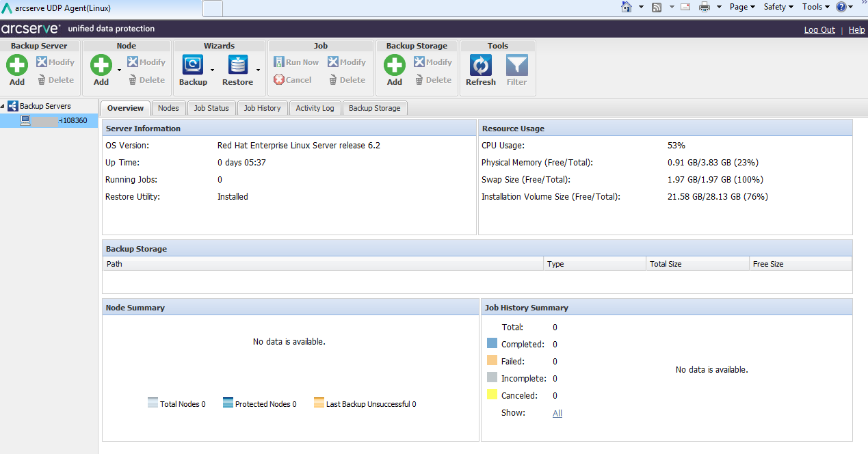Open a new browser tab
This screenshot has height=454, width=868.
tap(213, 8)
